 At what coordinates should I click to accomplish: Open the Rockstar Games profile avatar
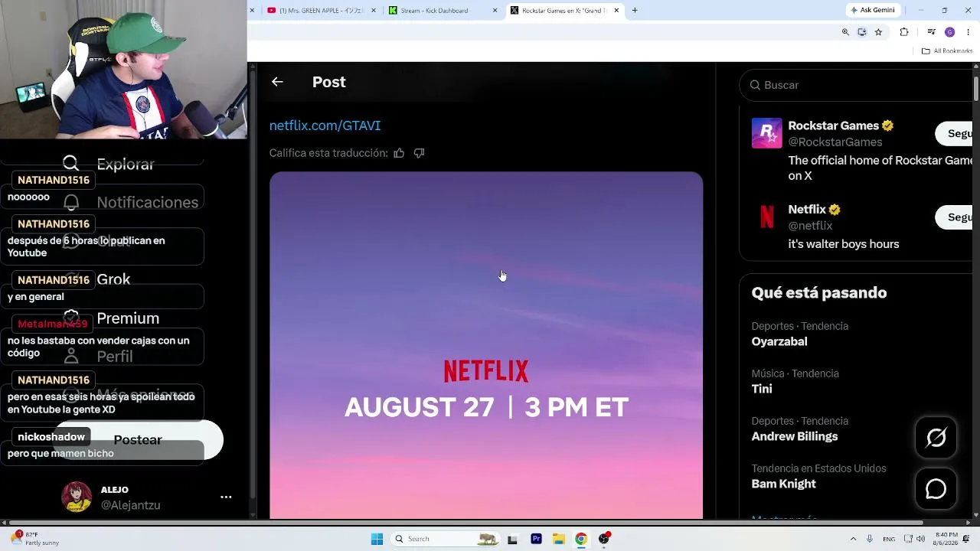point(766,133)
